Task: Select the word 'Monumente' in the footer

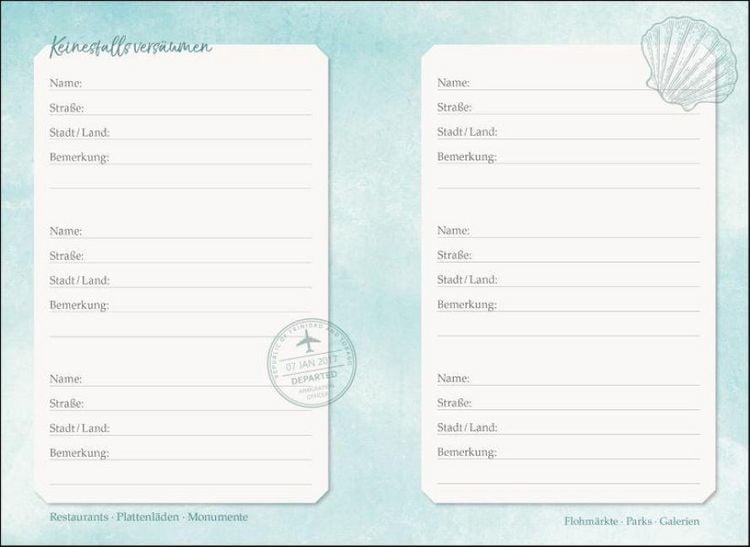Action: coord(218,517)
